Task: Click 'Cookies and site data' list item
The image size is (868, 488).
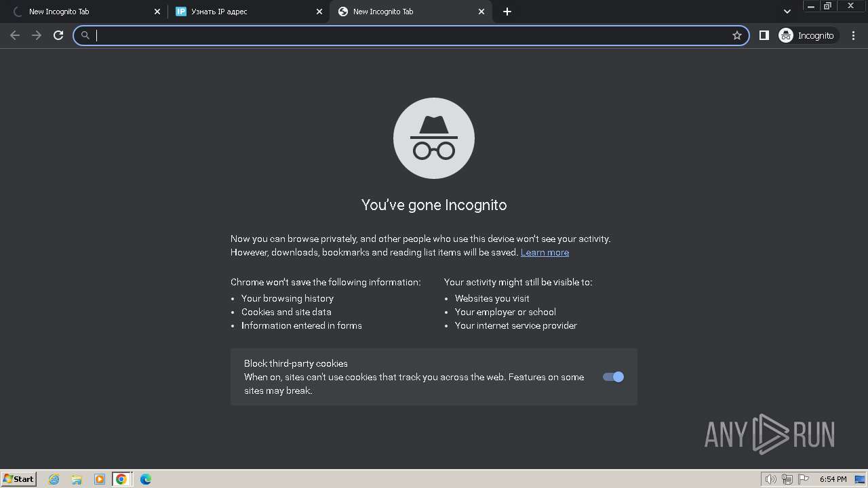Action: [x=286, y=312]
